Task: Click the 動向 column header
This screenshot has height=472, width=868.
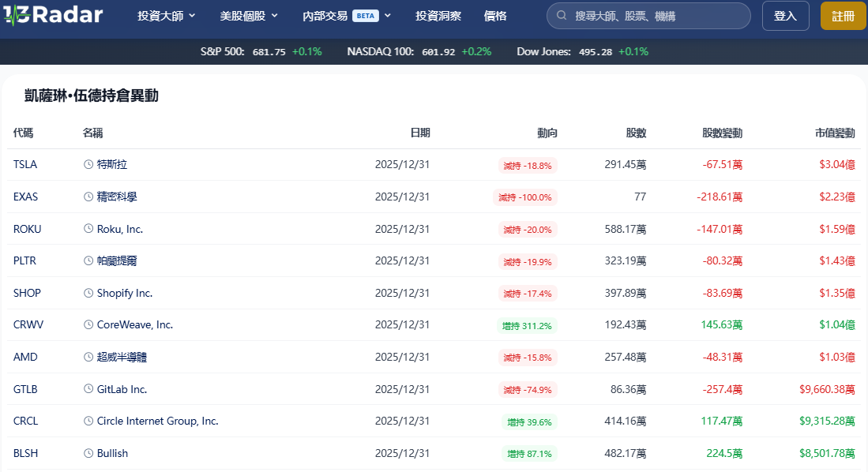Action: pos(547,133)
